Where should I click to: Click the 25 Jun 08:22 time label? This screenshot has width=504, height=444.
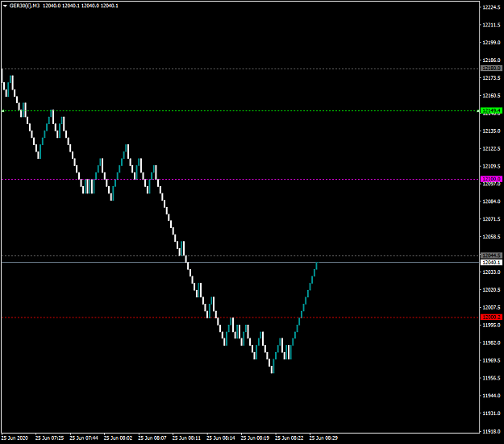click(289, 438)
